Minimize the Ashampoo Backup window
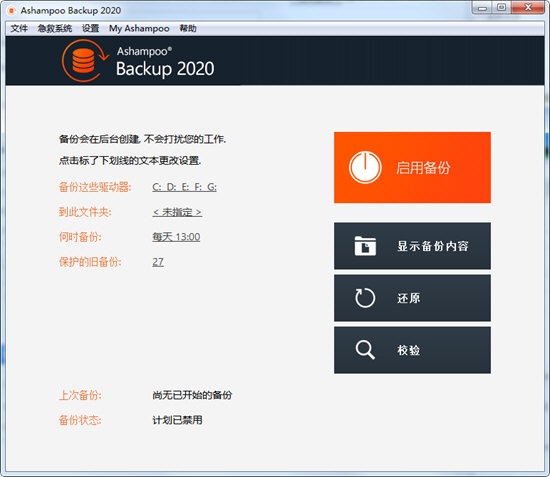Image resolution: width=550 pixels, height=477 pixels. [483, 8]
